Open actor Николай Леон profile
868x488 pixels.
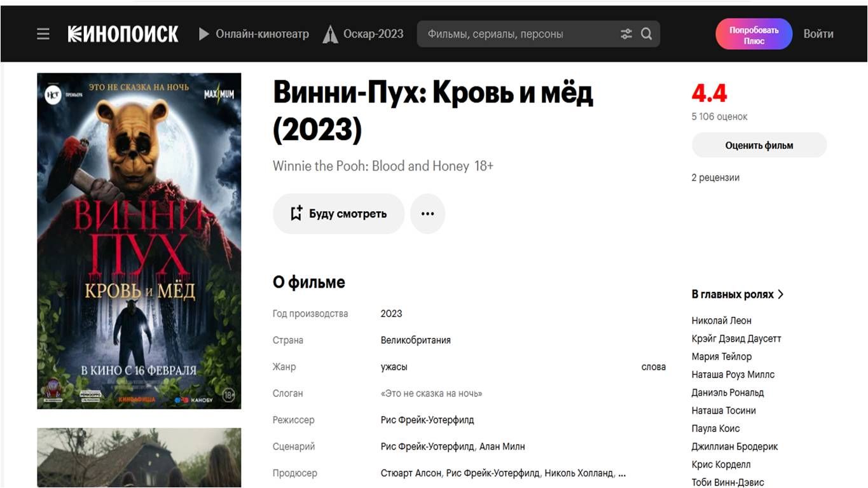721,321
